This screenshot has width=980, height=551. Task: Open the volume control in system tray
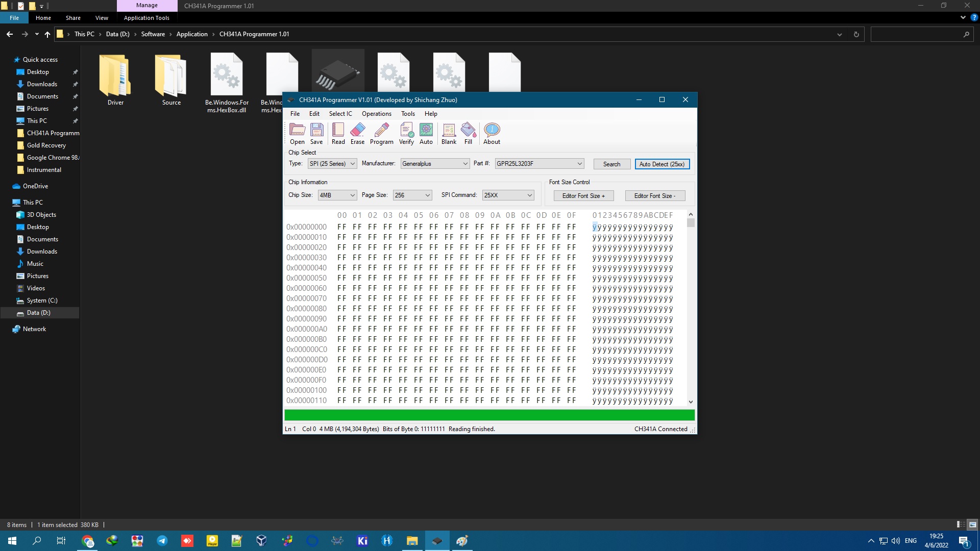tap(896, 541)
